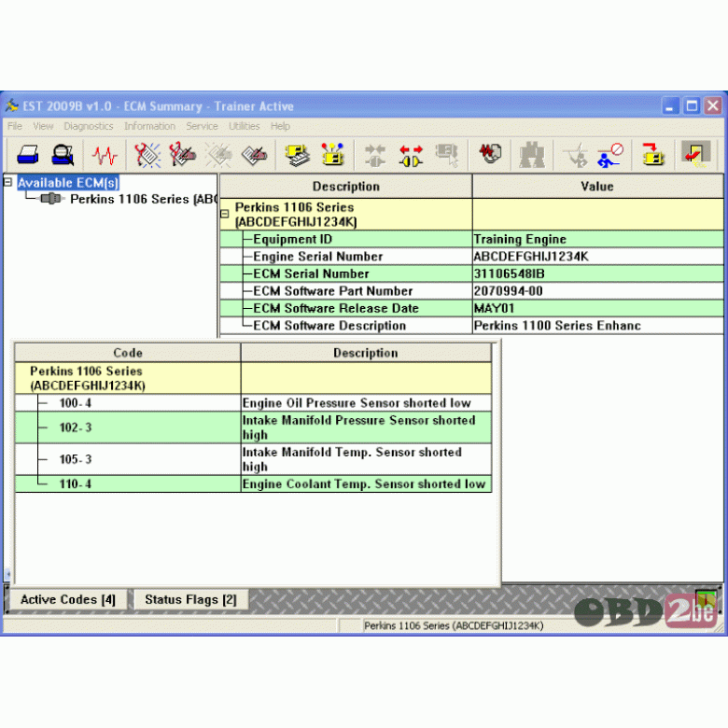
Task: Open Configuration icon with colored pins
Action: point(333,154)
